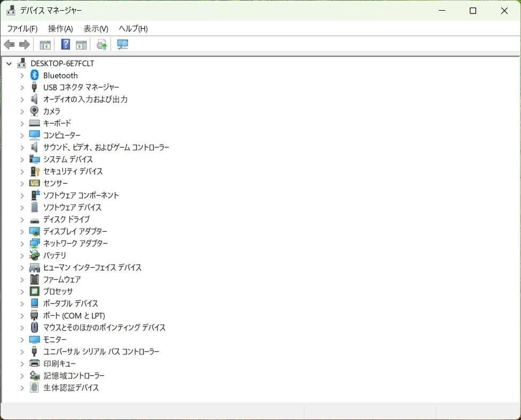Open the ヘルプ(H) menu
The width and height of the screenshot is (521, 420).
click(133, 29)
